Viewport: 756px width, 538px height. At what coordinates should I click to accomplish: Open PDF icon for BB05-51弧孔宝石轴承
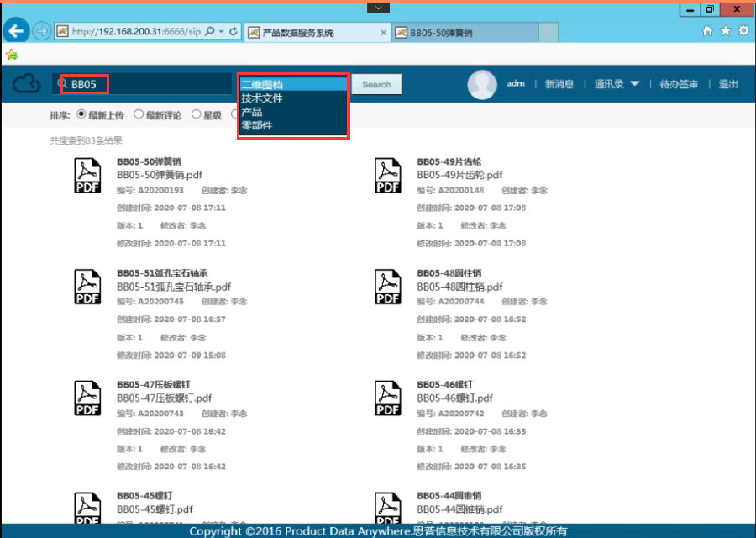87,287
